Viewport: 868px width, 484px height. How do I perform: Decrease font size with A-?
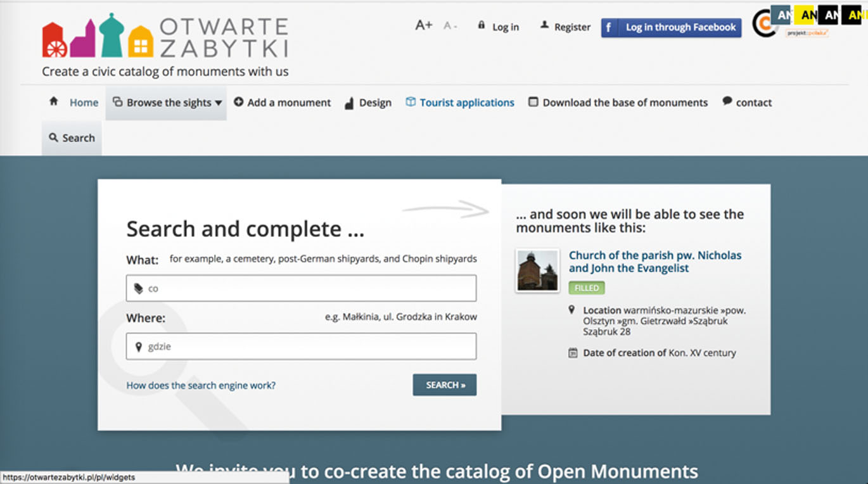(x=450, y=26)
